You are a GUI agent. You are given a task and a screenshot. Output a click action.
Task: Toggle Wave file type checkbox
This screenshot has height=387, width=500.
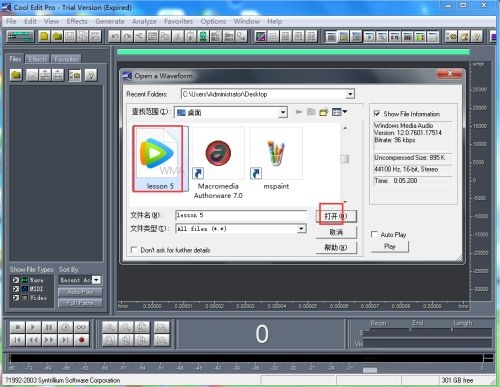tap(16, 280)
